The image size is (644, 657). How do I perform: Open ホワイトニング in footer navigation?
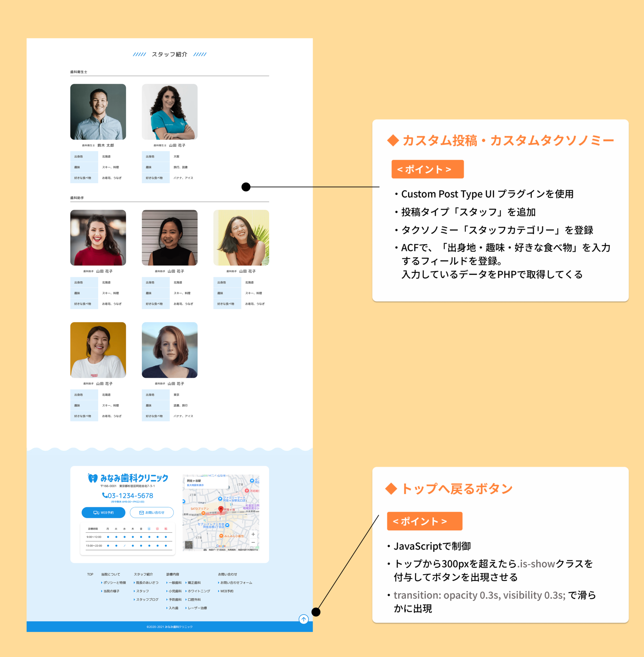click(x=198, y=591)
